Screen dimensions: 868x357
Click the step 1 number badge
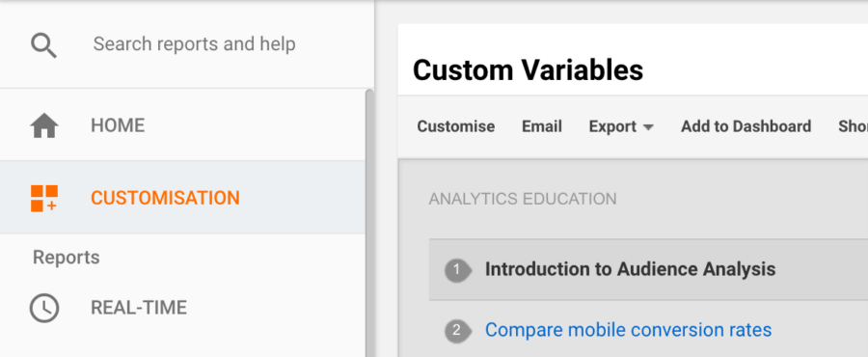point(458,270)
